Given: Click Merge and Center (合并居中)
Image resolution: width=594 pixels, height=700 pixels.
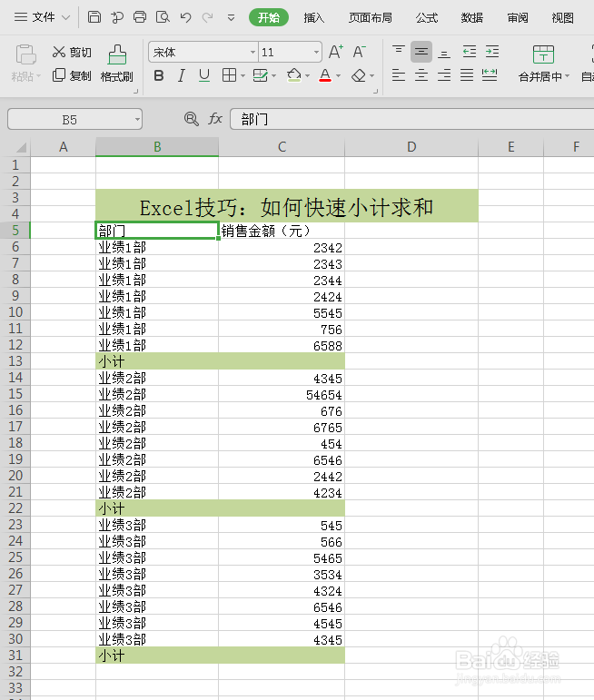Looking at the screenshot, I should point(543,64).
